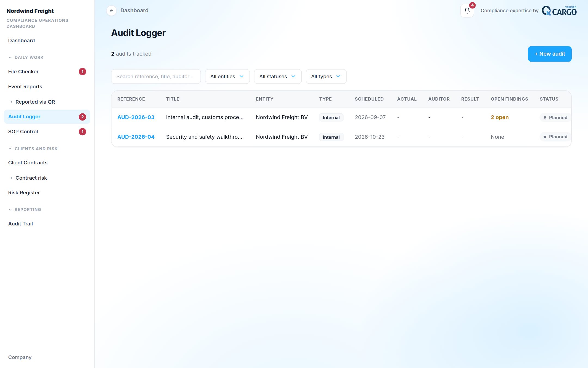Open the notifications bell
The image size is (588, 368).
[467, 11]
